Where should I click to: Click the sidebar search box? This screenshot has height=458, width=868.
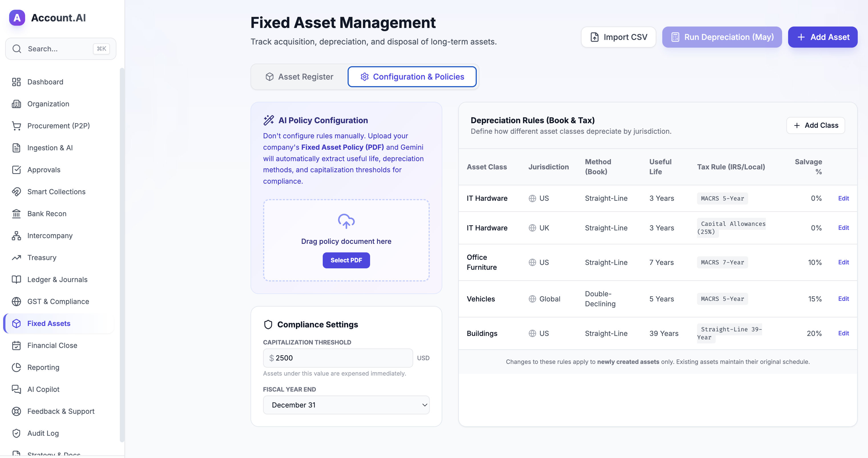pyautogui.click(x=61, y=49)
